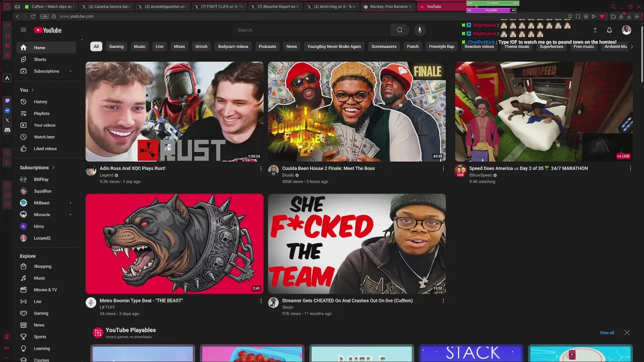
Task: Select the Bodycam videos chip
Action: pyautogui.click(x=233, y=46)
